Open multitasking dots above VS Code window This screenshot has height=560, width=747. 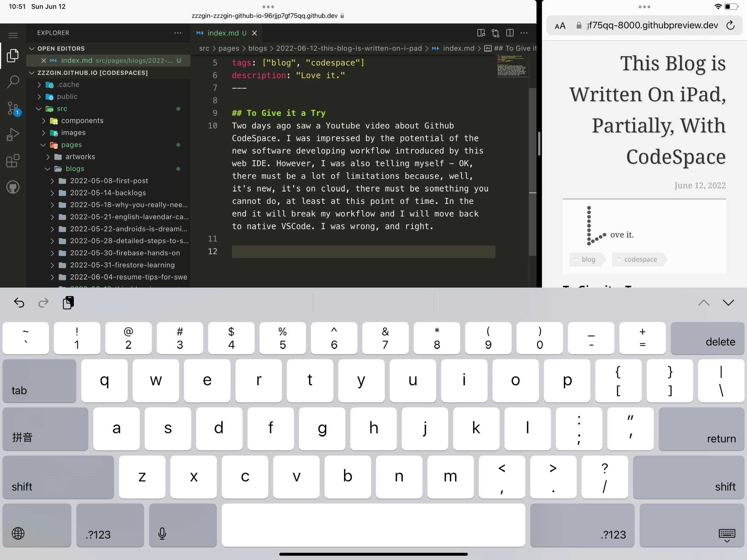[x=268, y=7]
